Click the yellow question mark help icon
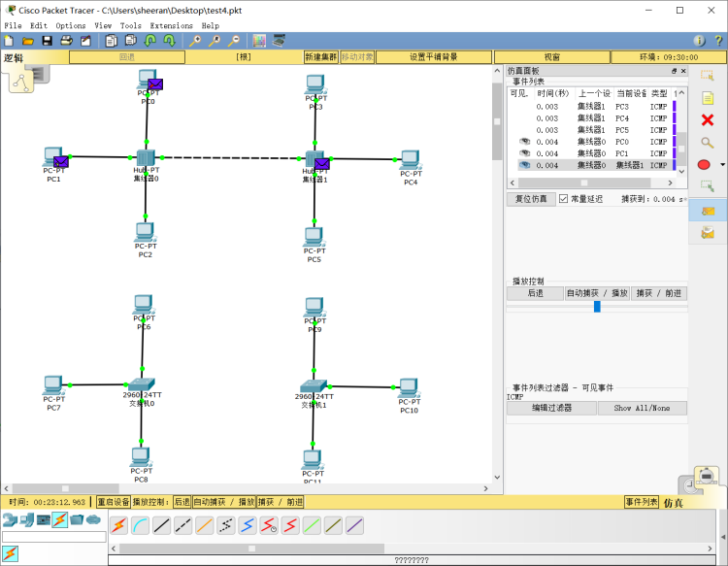The image size is (728, 566). pyautogui.click(x=718, y=41)
